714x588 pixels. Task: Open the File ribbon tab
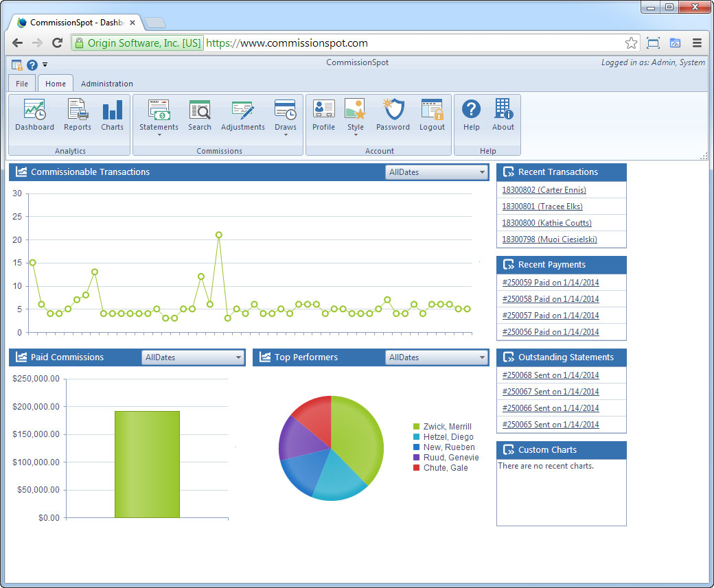point(22,84)
